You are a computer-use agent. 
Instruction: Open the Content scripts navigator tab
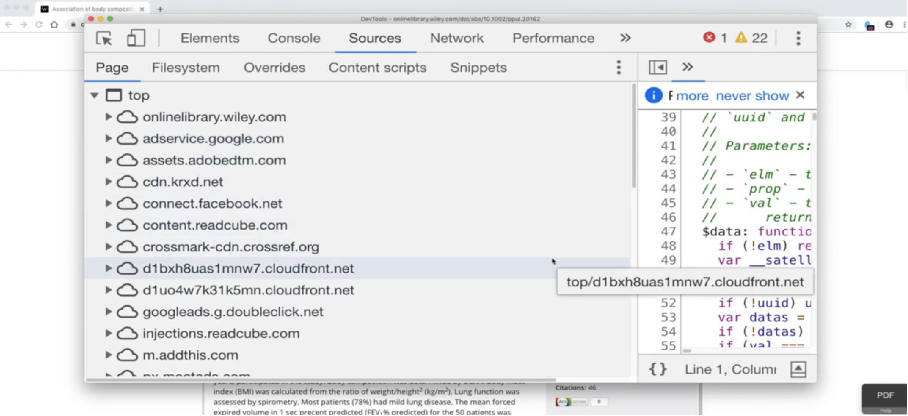tap(378, 68)
